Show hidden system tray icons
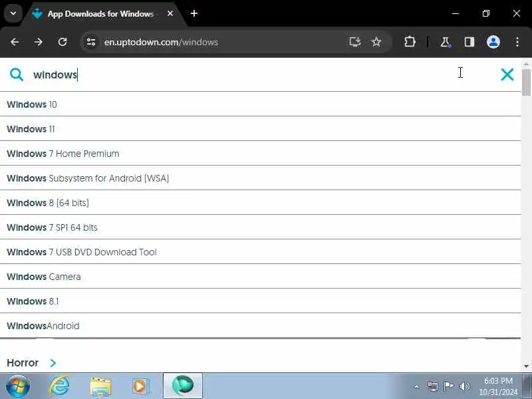The image size is (532, 399). [417, 386]
